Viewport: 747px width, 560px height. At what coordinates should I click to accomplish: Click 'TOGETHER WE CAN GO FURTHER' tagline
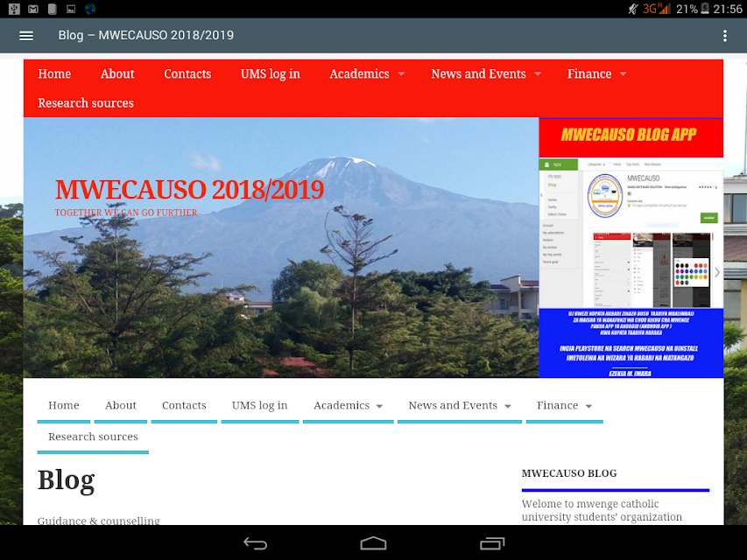click(x=126, y=213)
